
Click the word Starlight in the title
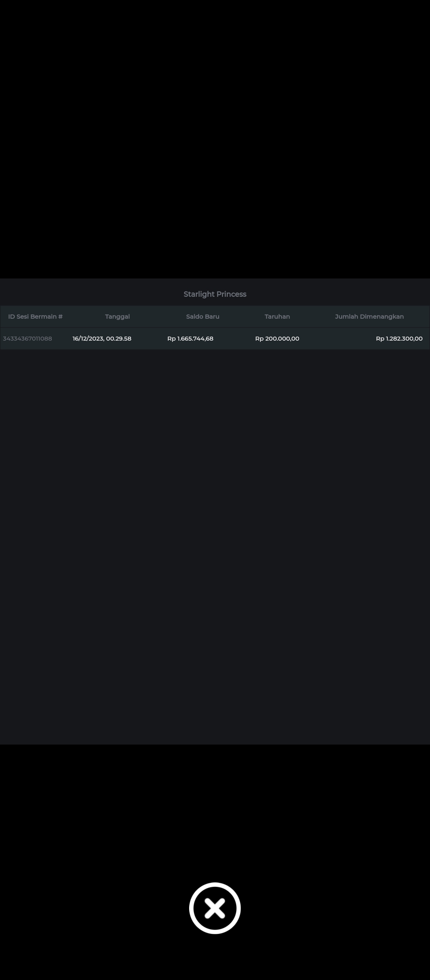199,294
